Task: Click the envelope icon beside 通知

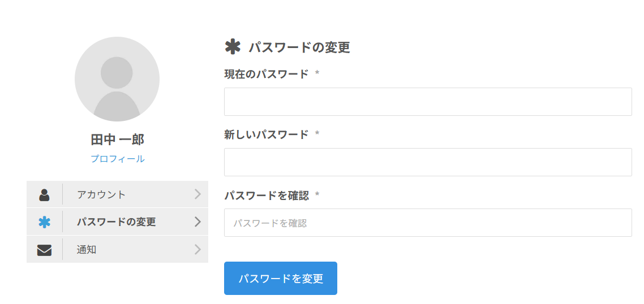Action: click(44, 250)
